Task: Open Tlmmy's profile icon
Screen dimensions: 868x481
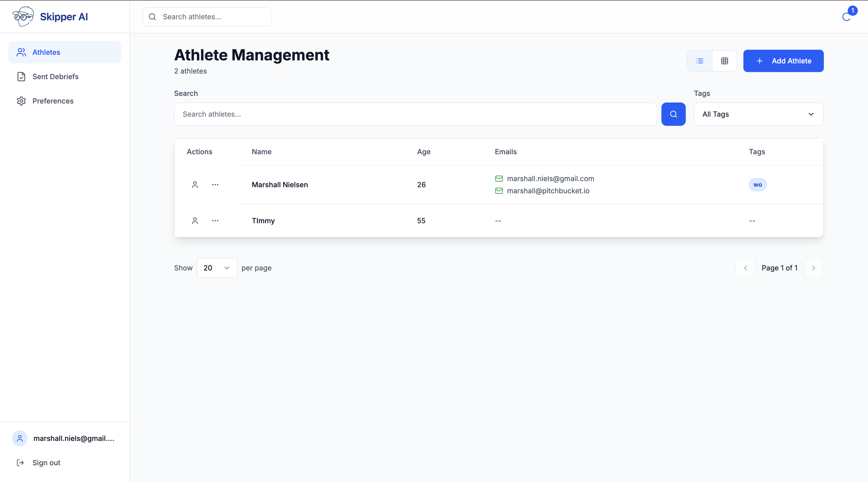Action: click(x=195, y=221)
